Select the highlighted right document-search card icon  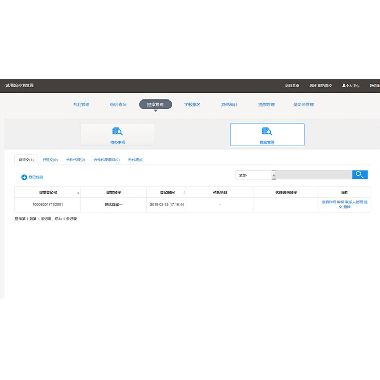267,131
